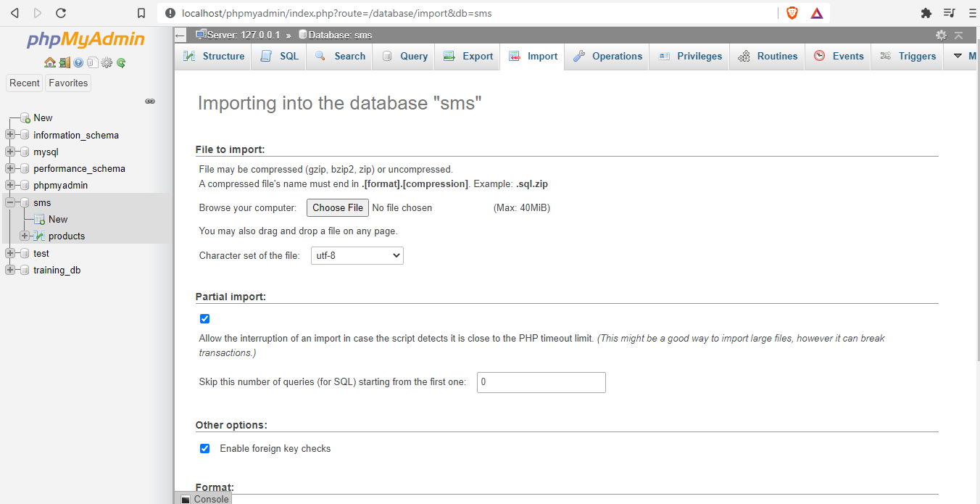This screenshot has height=504, width=980.
Task: Click the Log out door icon
Action: 65,62
